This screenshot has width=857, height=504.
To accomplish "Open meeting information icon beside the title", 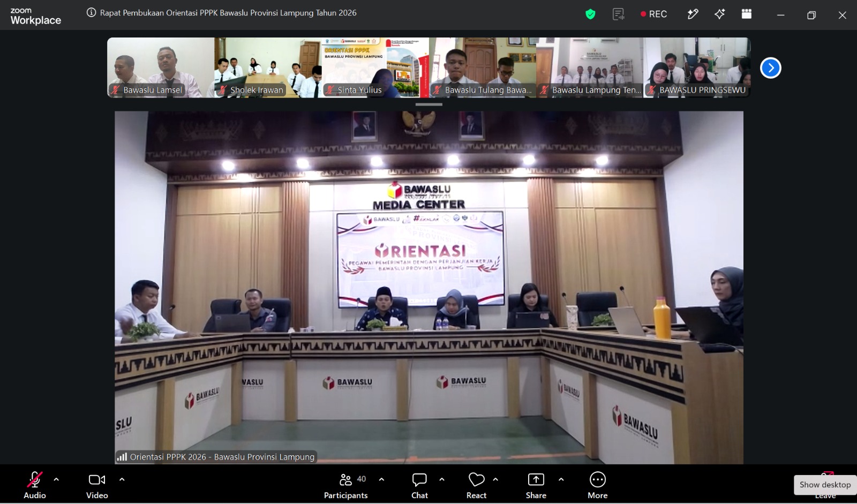I will (92, 13).
